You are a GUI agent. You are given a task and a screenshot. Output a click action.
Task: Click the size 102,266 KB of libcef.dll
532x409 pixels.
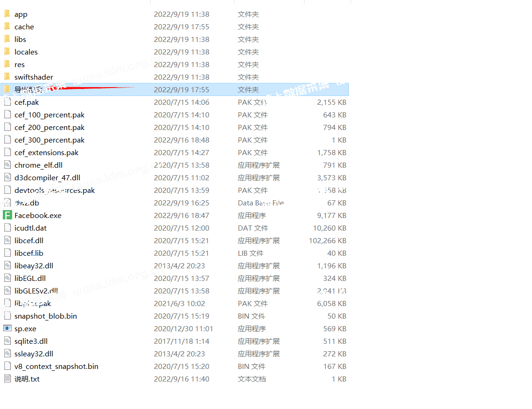tap(327, 240)
